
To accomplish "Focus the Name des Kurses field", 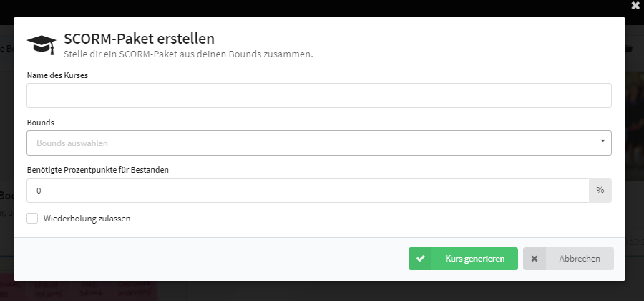I will click(319, 95).
